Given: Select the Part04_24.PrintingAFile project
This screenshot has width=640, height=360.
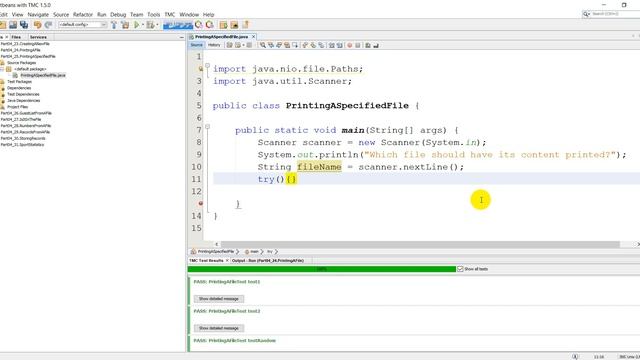Looking at the screenshot, I should click(20, 50).
